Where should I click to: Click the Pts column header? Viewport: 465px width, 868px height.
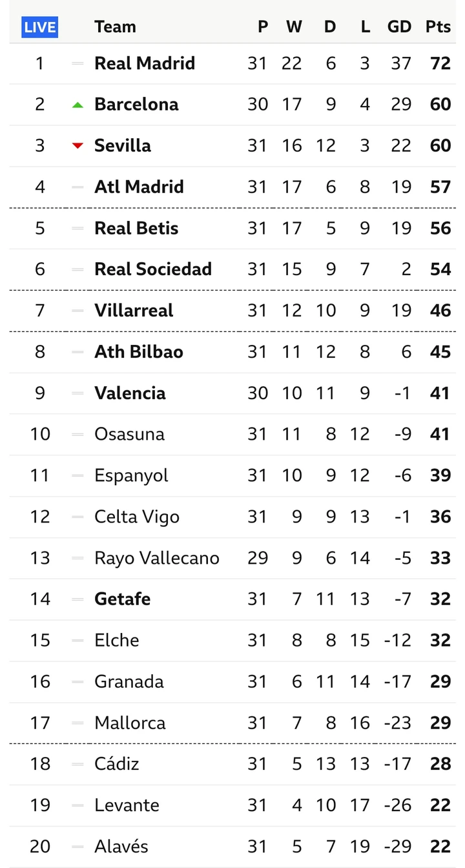[438, 27]
